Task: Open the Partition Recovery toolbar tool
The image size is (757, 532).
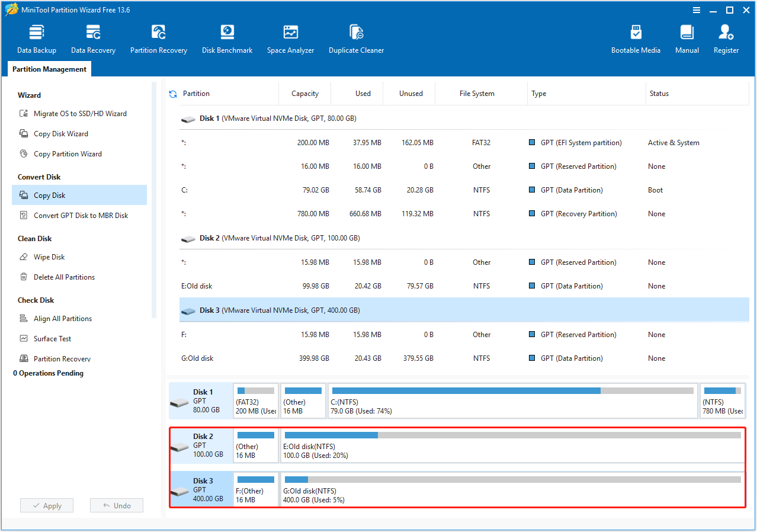Action: click(x=159, y=39)
